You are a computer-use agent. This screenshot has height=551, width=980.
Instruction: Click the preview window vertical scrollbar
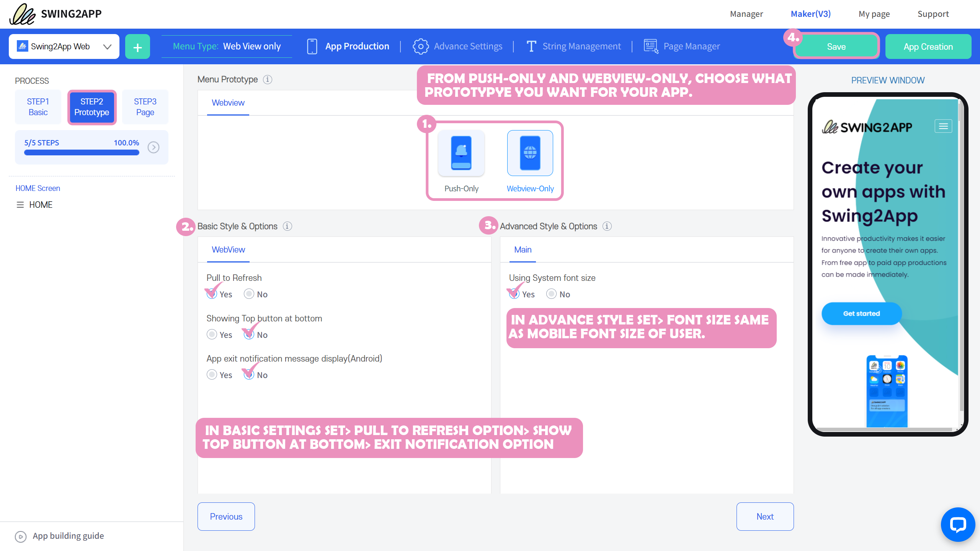point(962,256)
